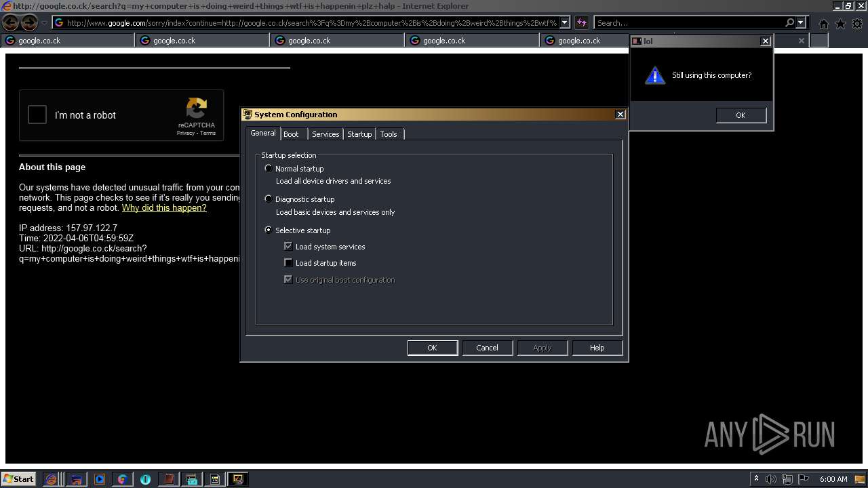Tick the "I'm not a robot" checkbox
868x488 pixels.
click(x=37, y=115)
